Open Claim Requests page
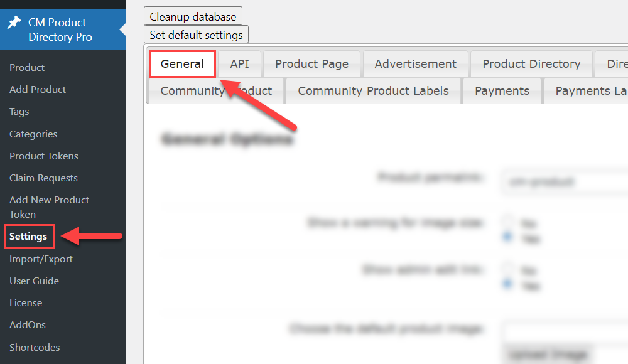The width and height of the screenshot is (628, 364). tap(43, 178)
